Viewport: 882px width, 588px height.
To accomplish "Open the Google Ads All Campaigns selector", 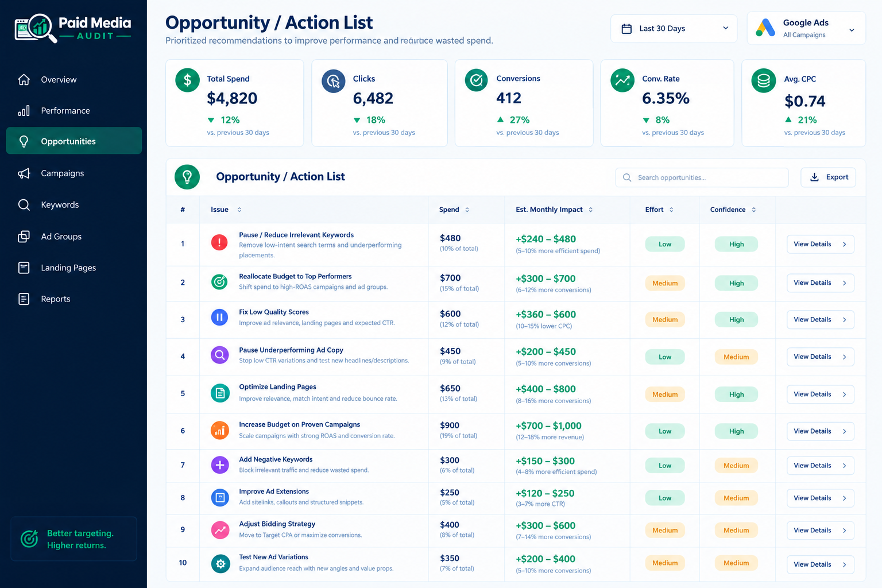I will [806, 28].
